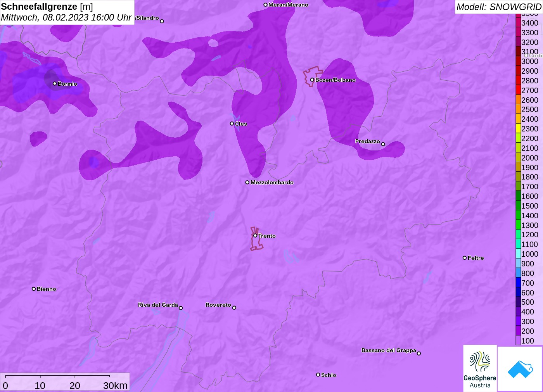Select the 100 m legend color swatch
Viewport: 543px width, 392px height.
(x=518, y=340)
